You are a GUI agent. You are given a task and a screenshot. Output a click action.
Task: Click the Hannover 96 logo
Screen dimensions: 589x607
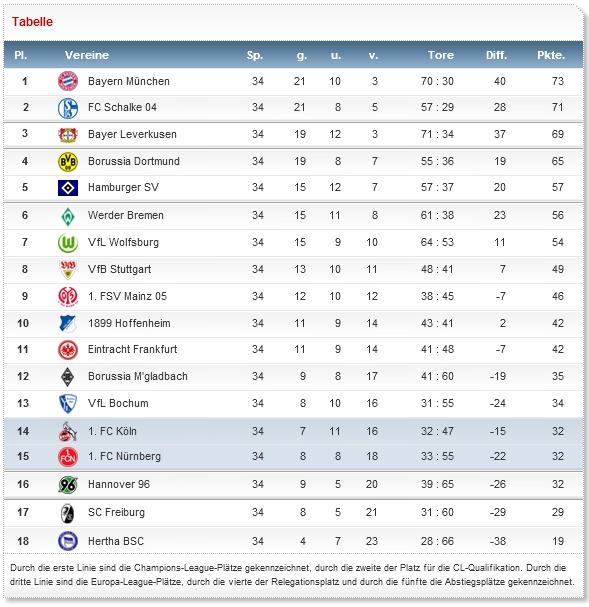tap(68, 485)
